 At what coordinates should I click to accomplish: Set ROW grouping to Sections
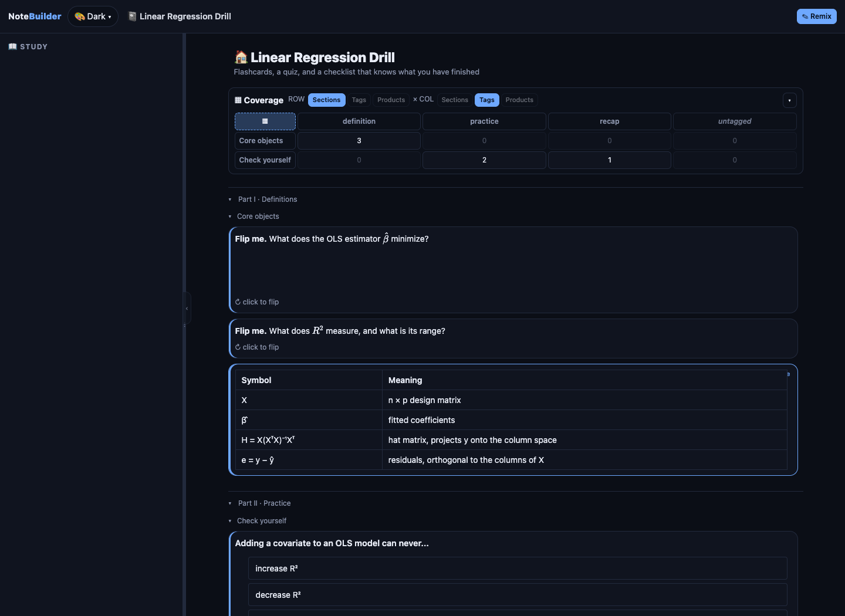pyautogui.click(x=326, y=100)
